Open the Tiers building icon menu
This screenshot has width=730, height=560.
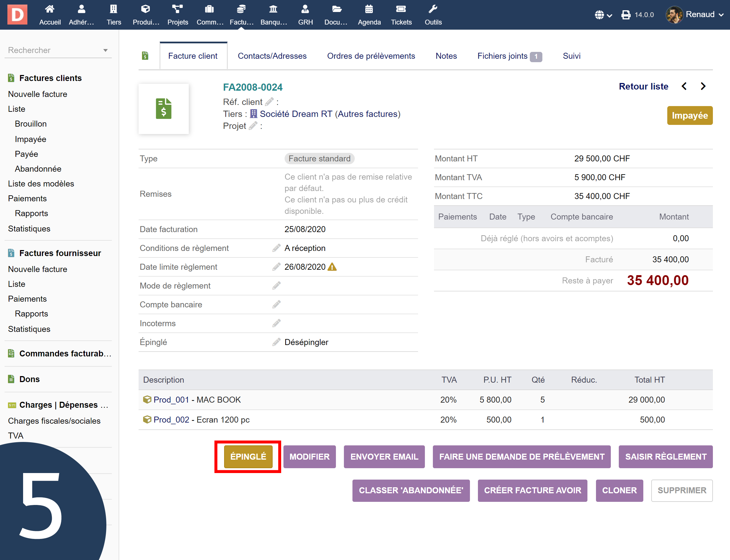[114, 9]
